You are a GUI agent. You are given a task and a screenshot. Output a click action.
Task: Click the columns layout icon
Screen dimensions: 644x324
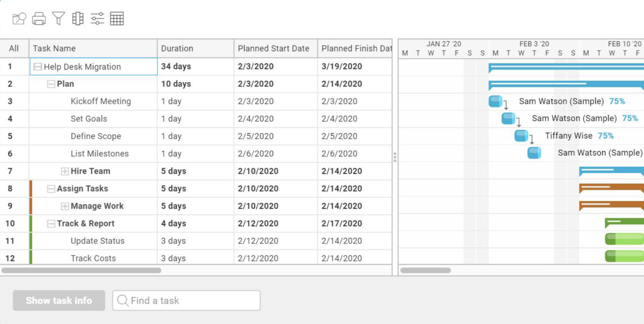pos(78,18)
